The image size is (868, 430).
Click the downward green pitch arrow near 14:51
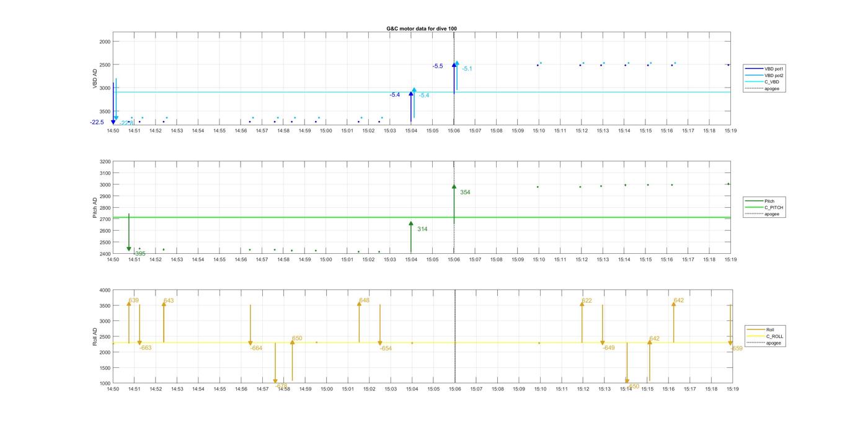coord(129,233)
